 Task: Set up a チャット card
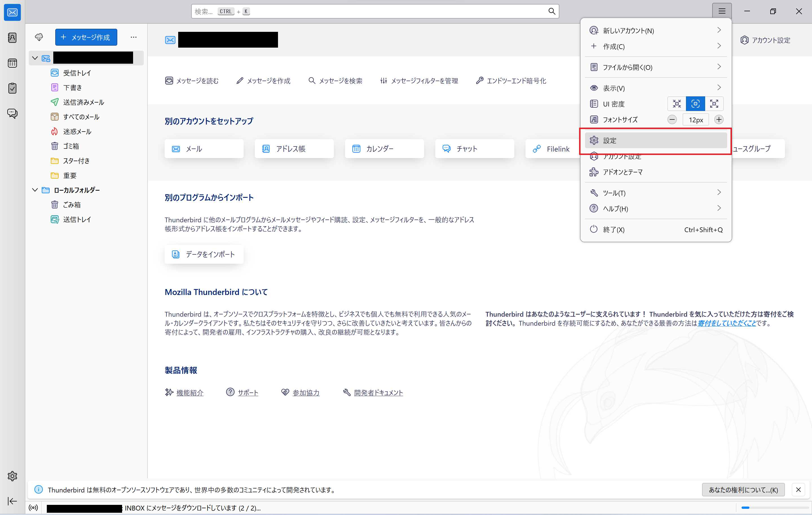click(475, 149)
